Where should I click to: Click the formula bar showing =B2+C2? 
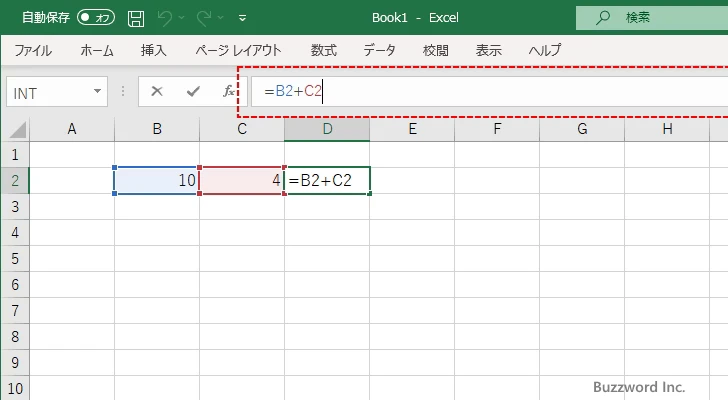pyautogui.click(x=489, y=91)
